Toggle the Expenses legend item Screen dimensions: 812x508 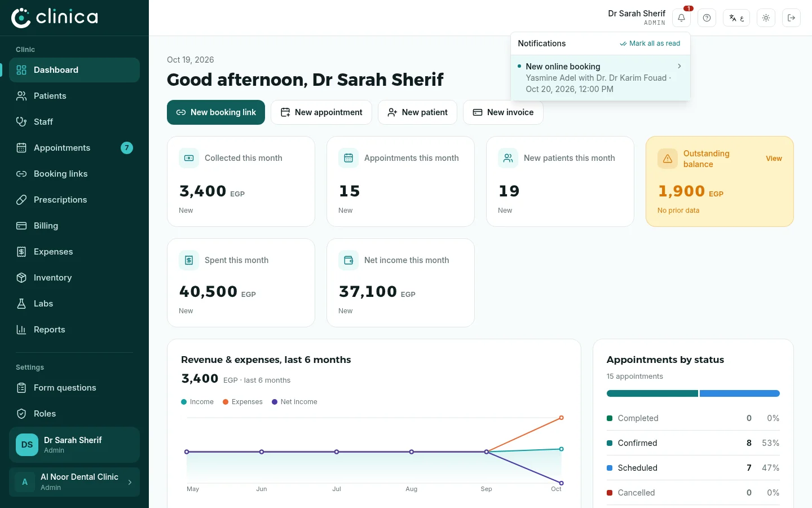tap(242, 402)
